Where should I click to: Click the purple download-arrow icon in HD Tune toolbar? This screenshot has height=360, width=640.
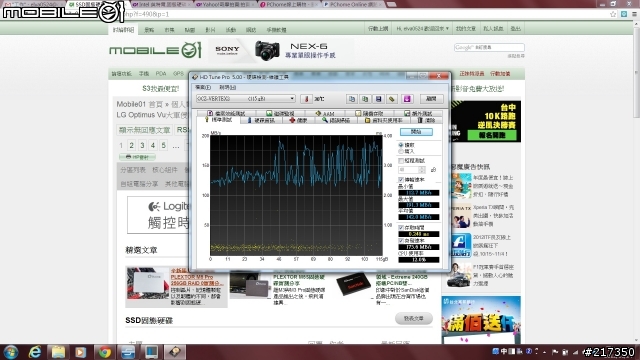407,99
